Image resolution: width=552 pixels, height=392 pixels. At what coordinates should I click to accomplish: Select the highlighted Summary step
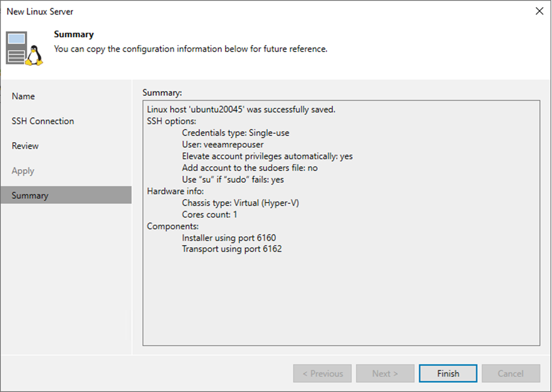pyautogui.click(x=66, y=195)
